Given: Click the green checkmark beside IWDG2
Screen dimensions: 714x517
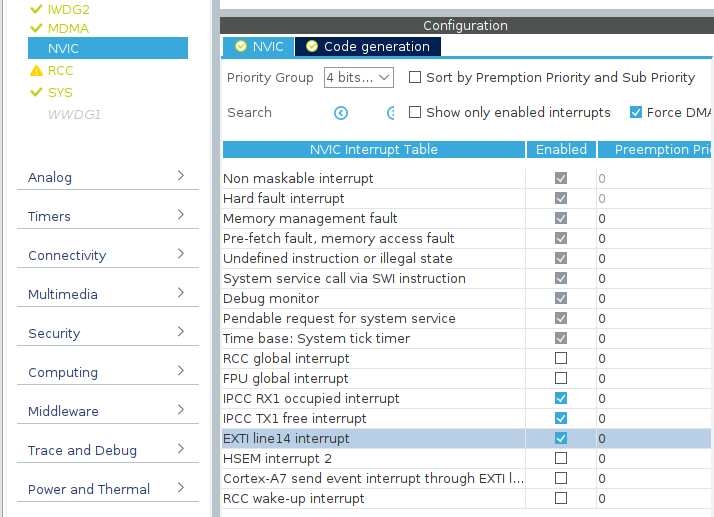Looking at the screenshot, I should (36, 9).
